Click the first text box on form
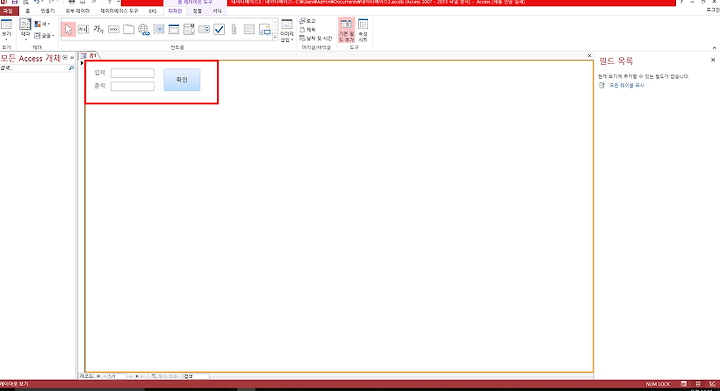This screenshot has height=391, width=720. coord(132,73)
